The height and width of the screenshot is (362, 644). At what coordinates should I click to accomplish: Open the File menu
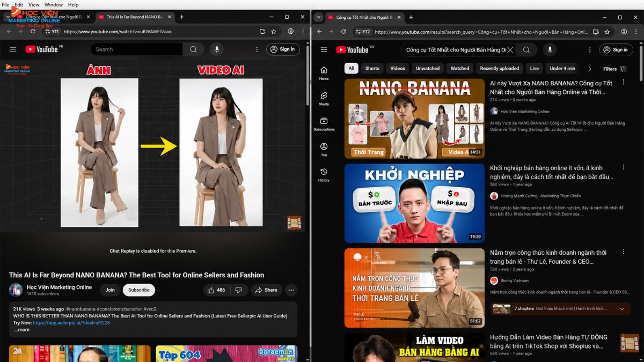coord(6,4)
